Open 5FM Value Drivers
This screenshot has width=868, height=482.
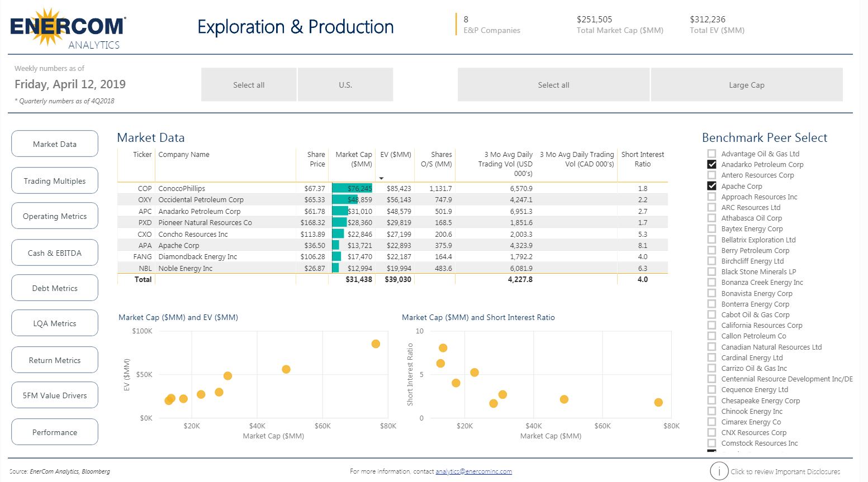55,395
